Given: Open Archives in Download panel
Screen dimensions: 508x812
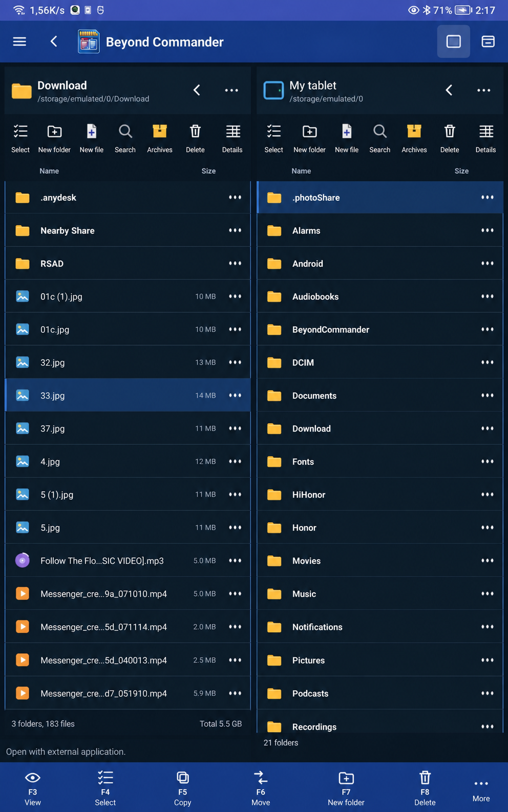Looking at the screenshot, I should coord(160,138).
